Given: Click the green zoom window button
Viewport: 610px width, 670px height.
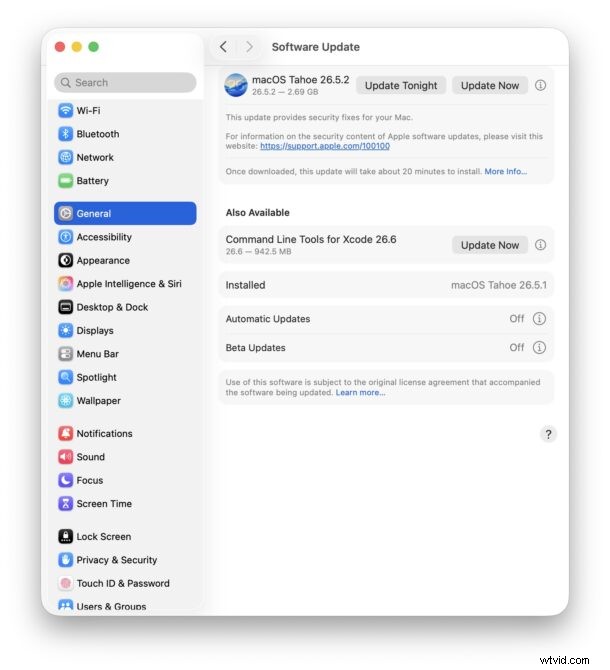Looking at the screenshot, I should (x=94, y=47).
